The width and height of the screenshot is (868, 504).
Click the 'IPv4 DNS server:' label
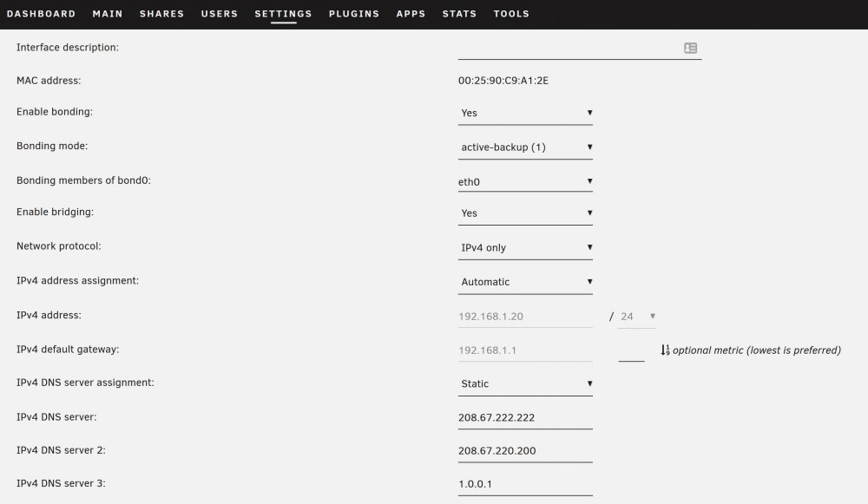click(x=56, y=417)
